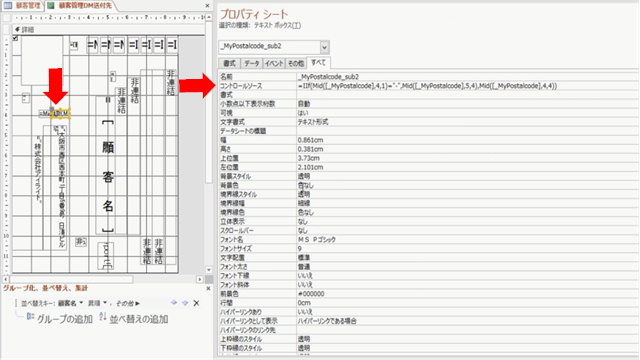
Task: Click the コントロールソース expression field
Action: click(467, 86)
